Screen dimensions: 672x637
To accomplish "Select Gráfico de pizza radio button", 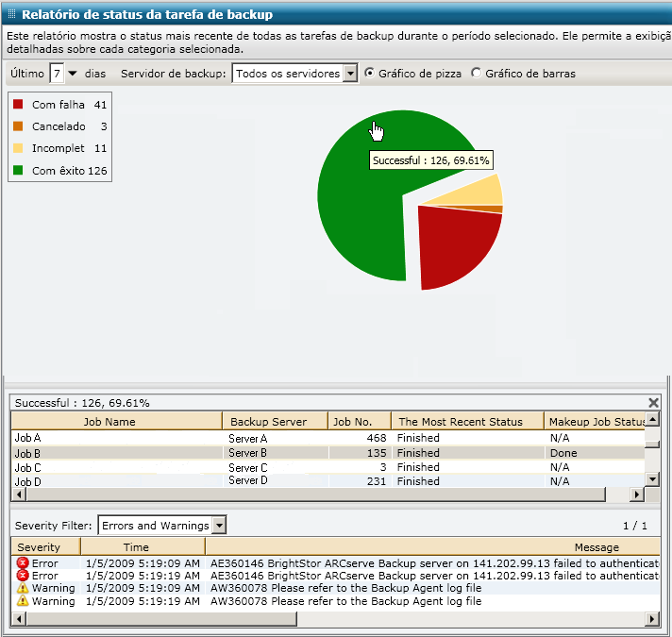I will 369,74.
